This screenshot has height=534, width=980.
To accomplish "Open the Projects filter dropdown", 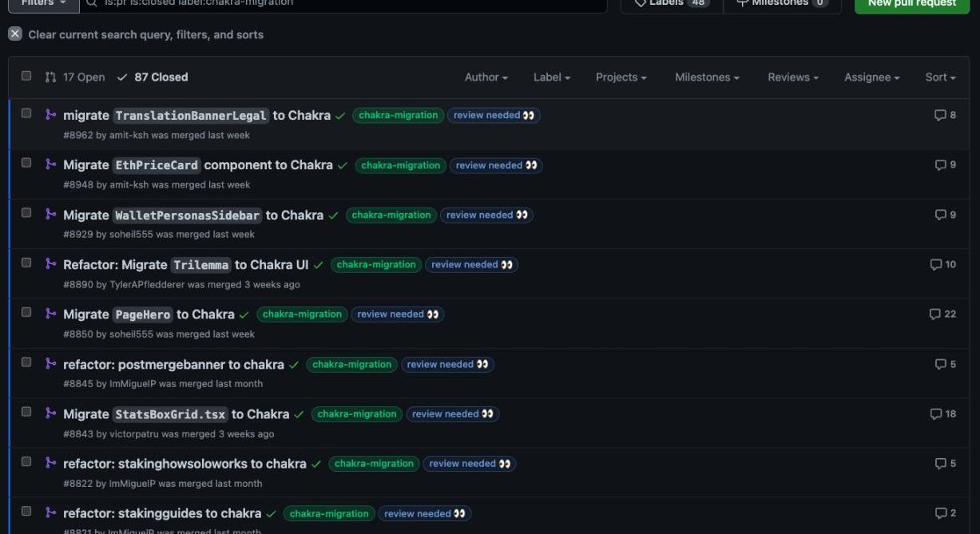I will point(621,77).
